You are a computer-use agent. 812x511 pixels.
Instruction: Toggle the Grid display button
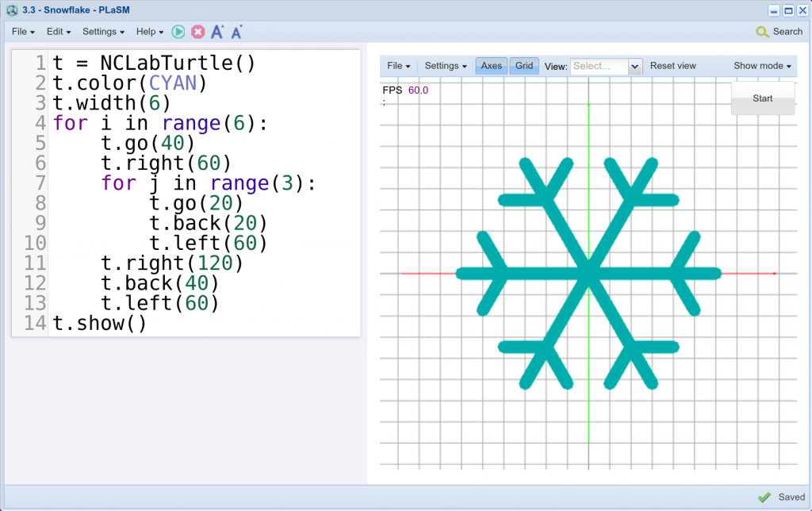coord(524,66)
